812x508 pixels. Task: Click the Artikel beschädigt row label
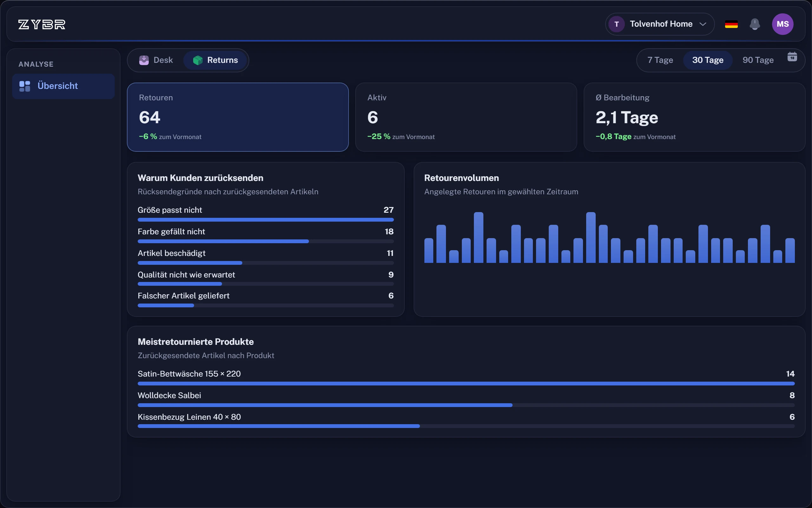(172, 253)
